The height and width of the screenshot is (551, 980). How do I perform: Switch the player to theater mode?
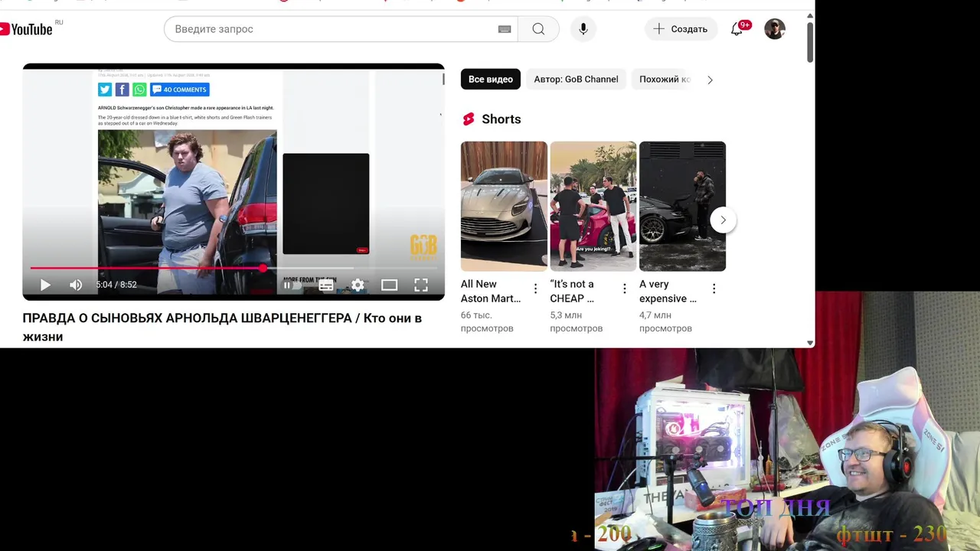coord(389,285)
